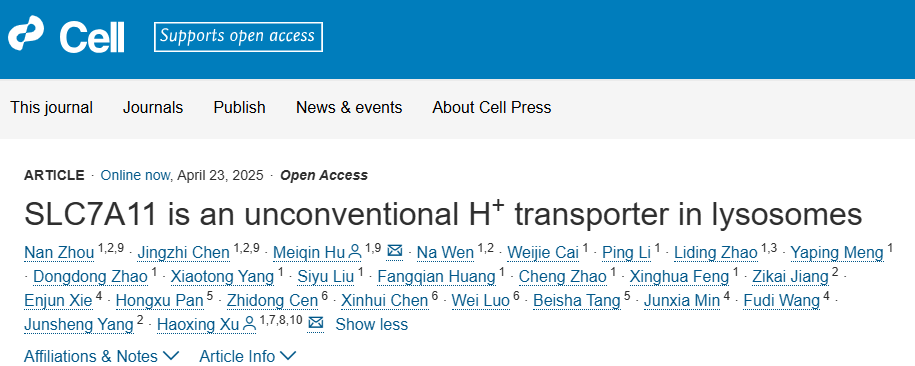Screen dimensions: 915x366
Task: Click the Cell wordmark text in header
Action: pos(92,37)
